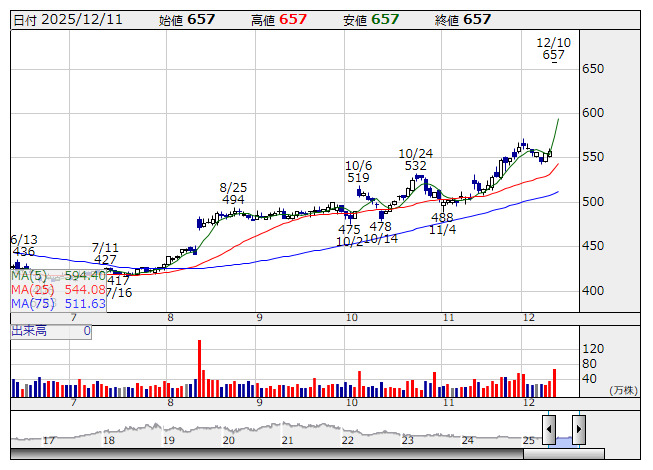653x470 pixels.
Task: Click the horizontal scrollbar thumb at bottom
Action: pyautogui.click(x=564, y=453)
